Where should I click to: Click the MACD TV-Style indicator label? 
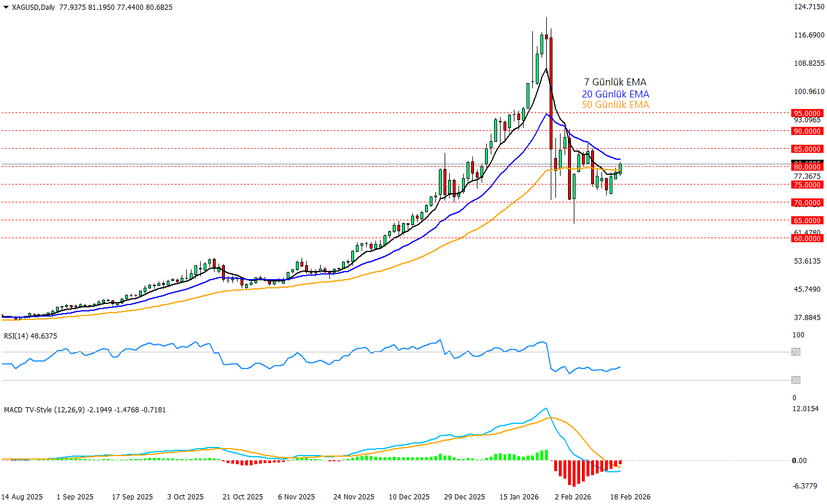84,410
